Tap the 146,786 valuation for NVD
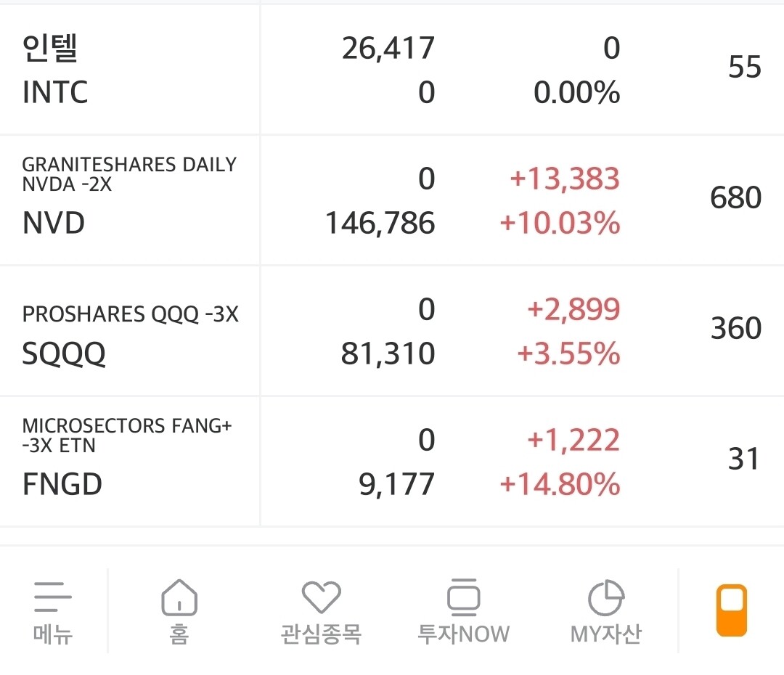This screenshot has width=784, height=675. [x=380, y=223]
